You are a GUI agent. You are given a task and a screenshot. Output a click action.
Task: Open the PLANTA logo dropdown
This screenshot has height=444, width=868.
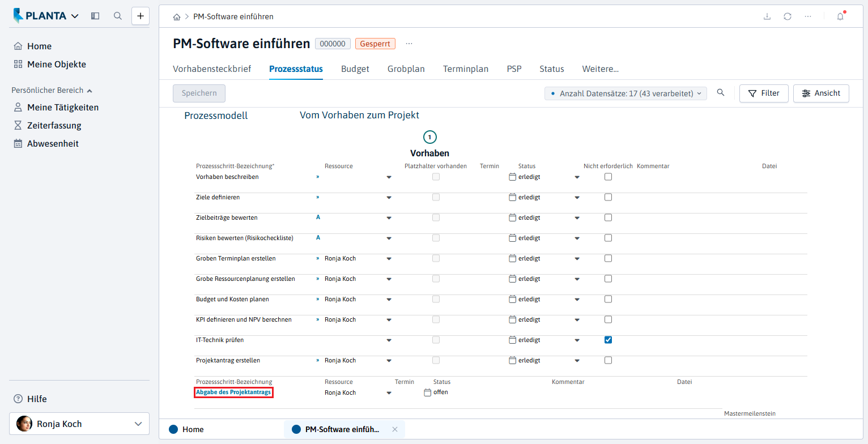(x=46, y=16)
